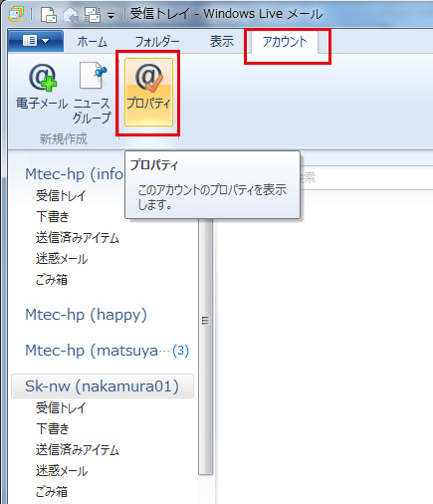433x504 pixels.
Task: Select the Sk-nw (nakamura01) account
Action: click(103, 386)
